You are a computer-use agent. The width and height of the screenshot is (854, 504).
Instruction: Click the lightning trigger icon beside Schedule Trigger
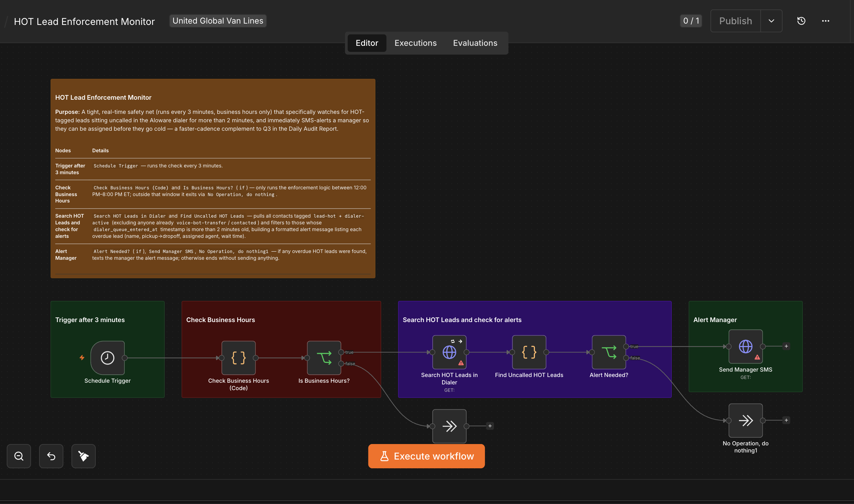(82, 358)
